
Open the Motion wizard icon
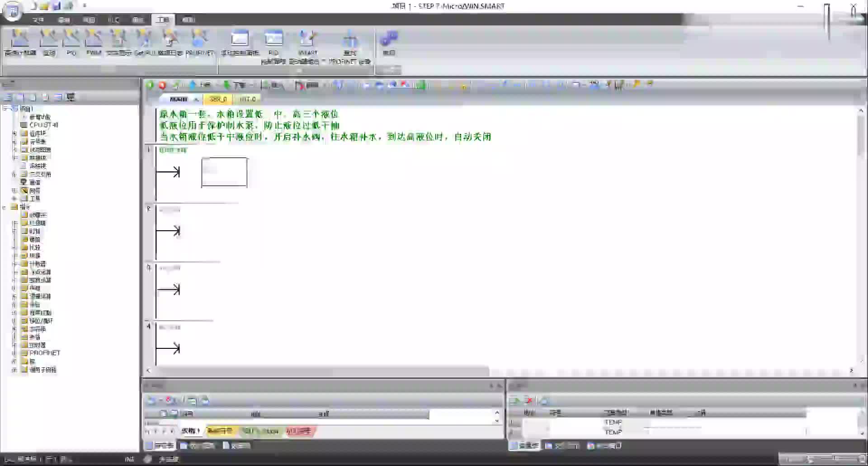[x=49, y=43]
